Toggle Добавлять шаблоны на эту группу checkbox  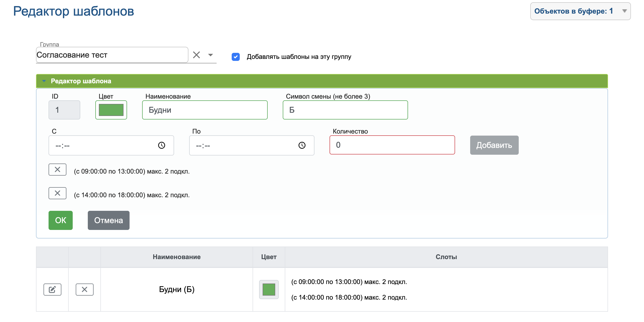coord(236,57)
